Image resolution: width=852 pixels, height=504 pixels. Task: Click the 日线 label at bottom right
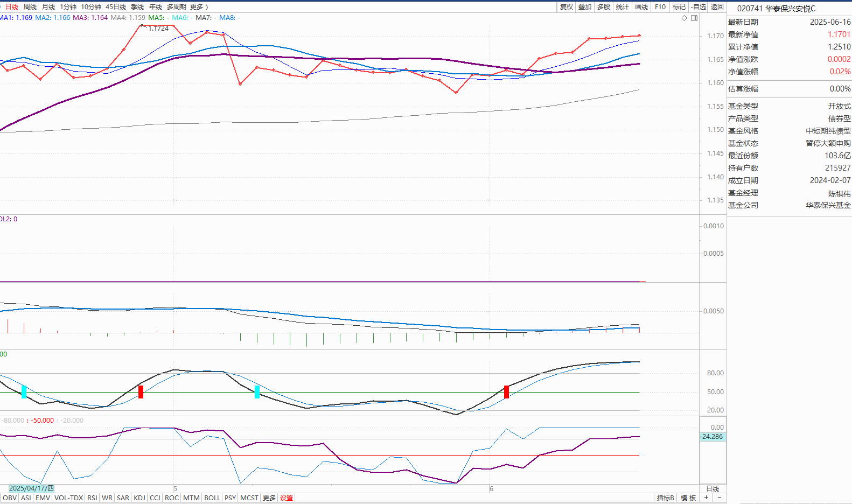[x=713, y=489]
